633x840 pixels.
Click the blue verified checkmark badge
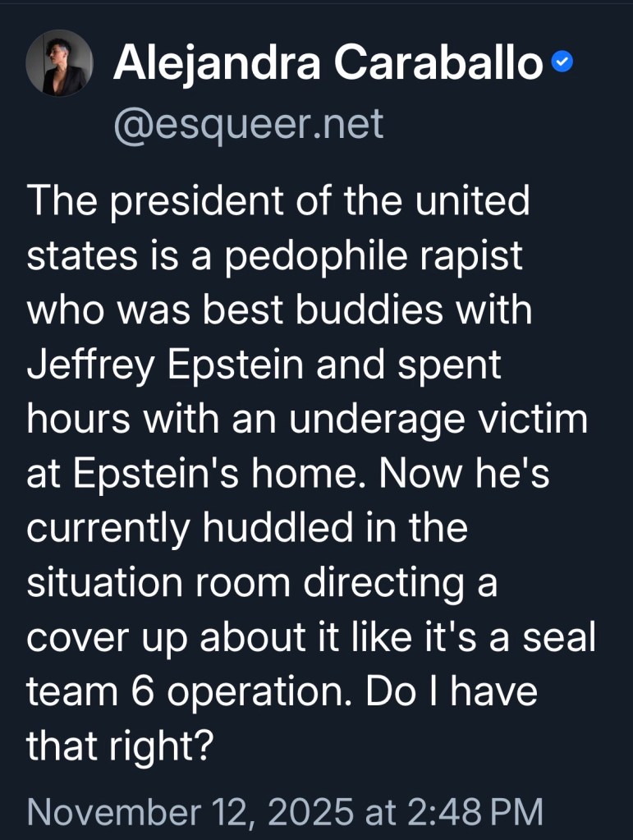(x=562, y=62)
